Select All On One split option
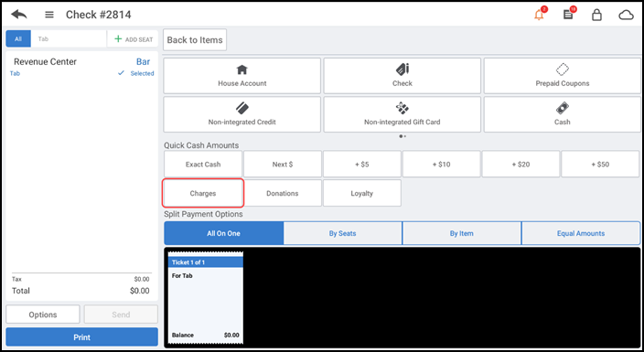This screenshot has width=644, height=352. pos(224,233)
